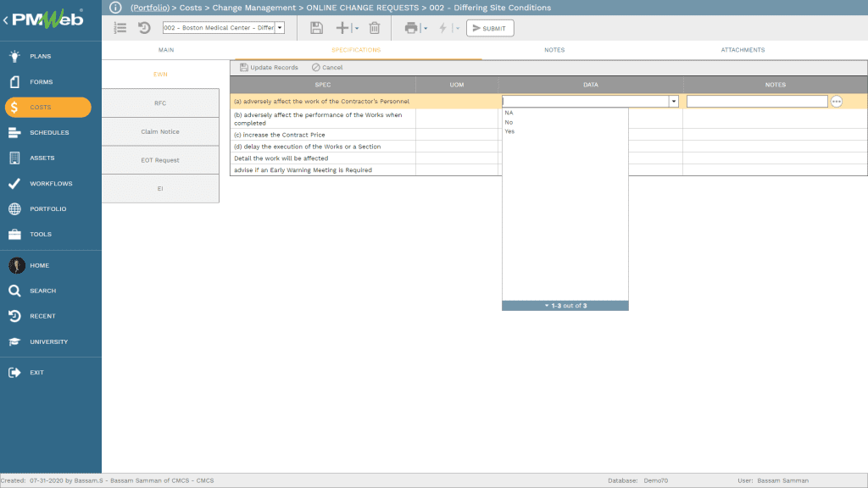Expand the print options dropdown arrow
The width and height of the screenshot is (868, 488).
click(426, 29)
